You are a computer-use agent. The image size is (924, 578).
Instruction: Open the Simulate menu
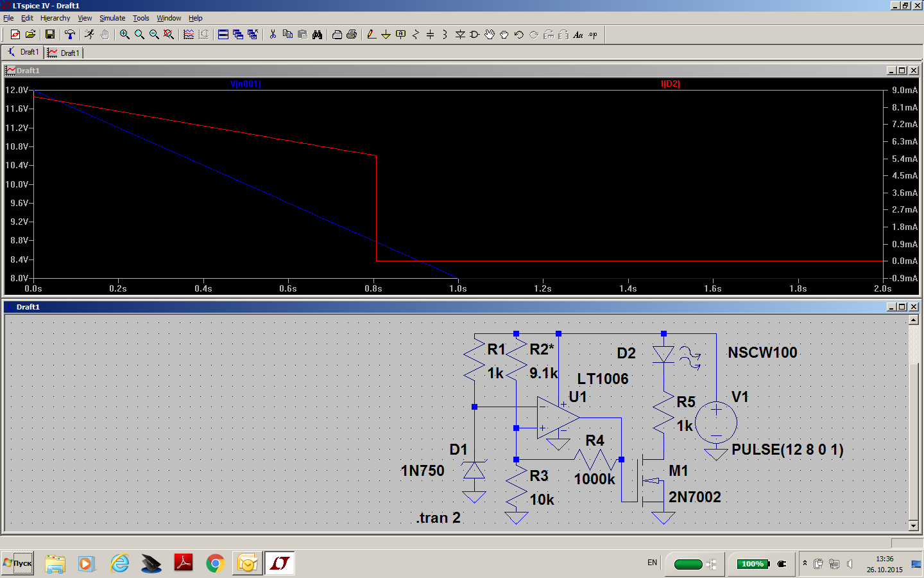pos(112,18)
